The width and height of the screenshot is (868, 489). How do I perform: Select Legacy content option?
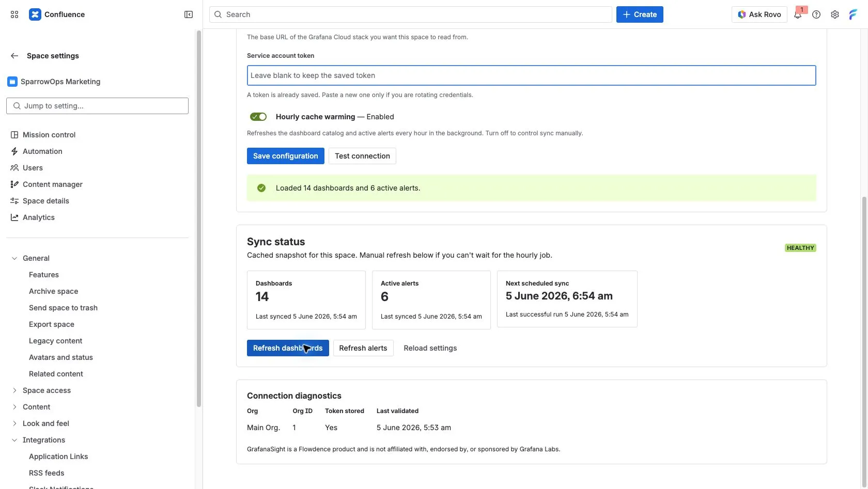(56, 341)
